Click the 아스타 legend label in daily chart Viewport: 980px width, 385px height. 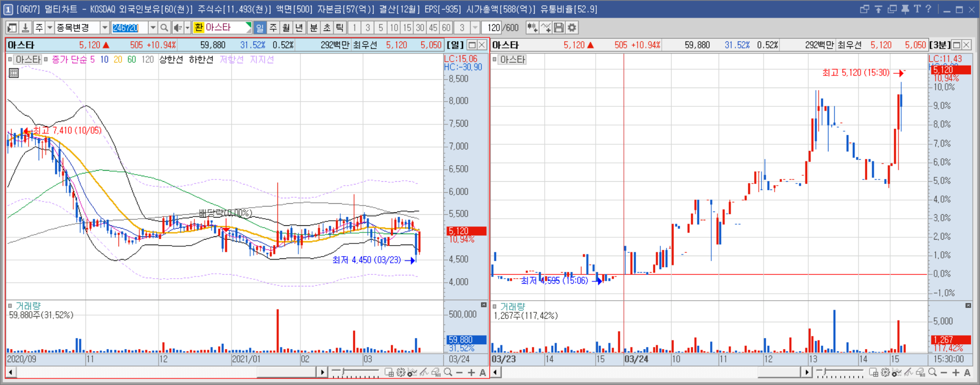[x=28, y=59]
